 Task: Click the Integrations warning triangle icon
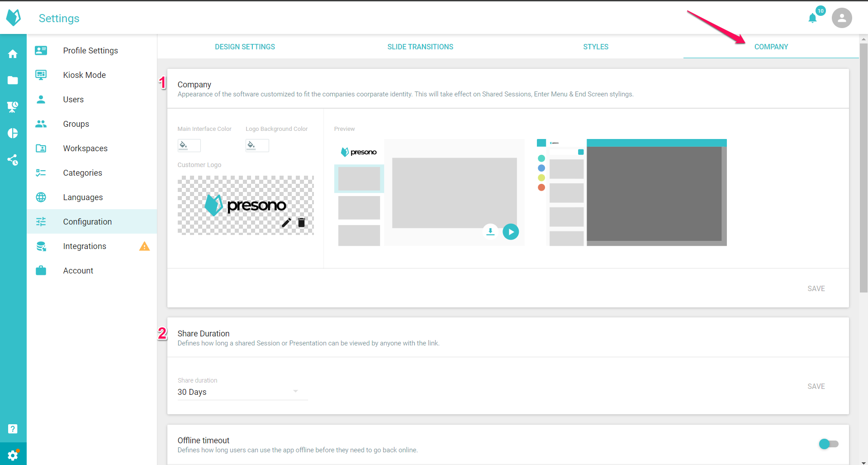click(144, 246)
